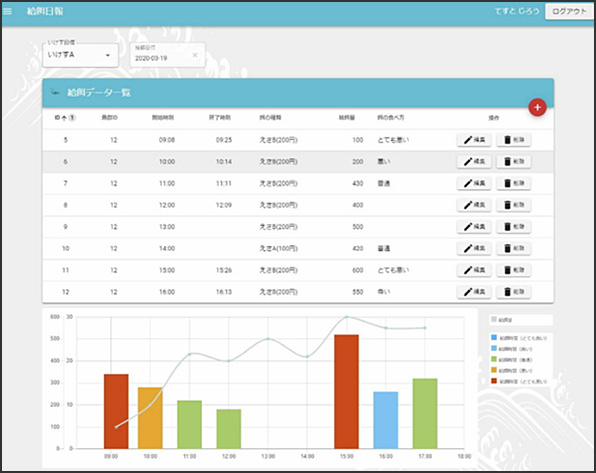
Task: Click the feed type column header
Action: (270, 118)
